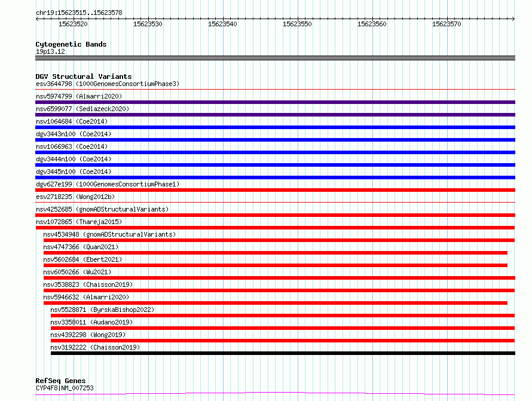Click the blue bar under nsv1064684
The width and height of the screenshot is (532, 401).
click(275, 127)
